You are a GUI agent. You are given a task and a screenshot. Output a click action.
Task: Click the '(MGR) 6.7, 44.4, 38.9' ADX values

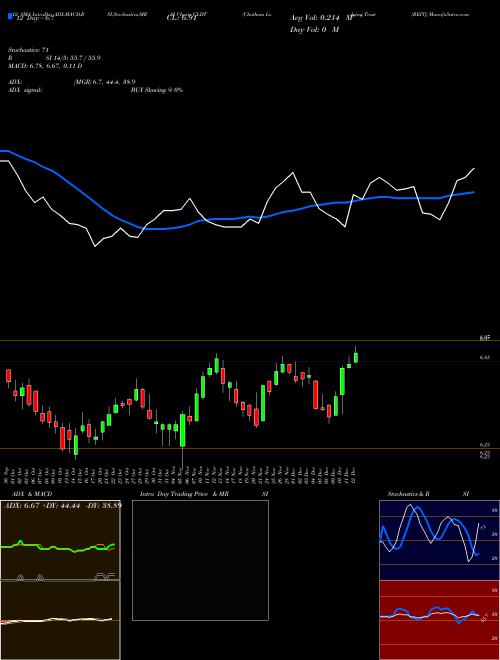[104, 82]
